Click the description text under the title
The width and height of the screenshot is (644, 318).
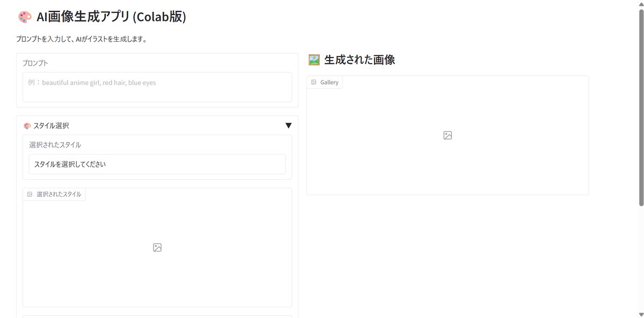click(x=82, y=39)
